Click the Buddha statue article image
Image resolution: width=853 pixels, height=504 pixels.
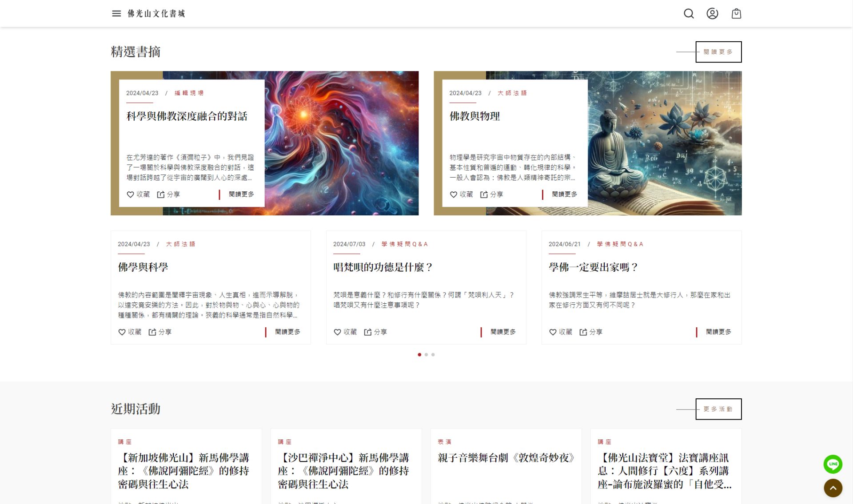click(665, 143)
